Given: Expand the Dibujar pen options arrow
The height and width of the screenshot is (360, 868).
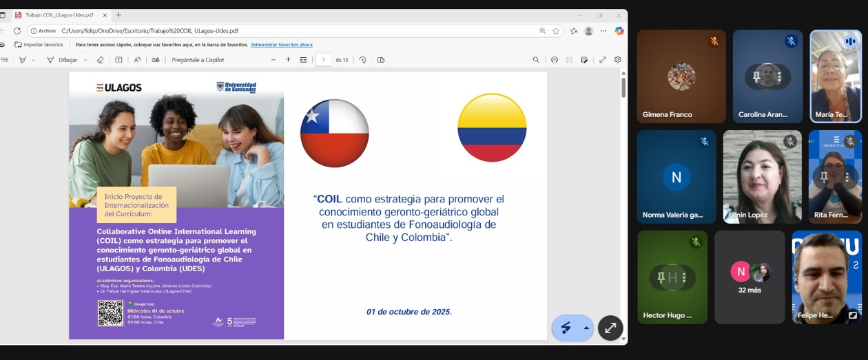Looking at the screenshot, I should click(x=85, y=60).
